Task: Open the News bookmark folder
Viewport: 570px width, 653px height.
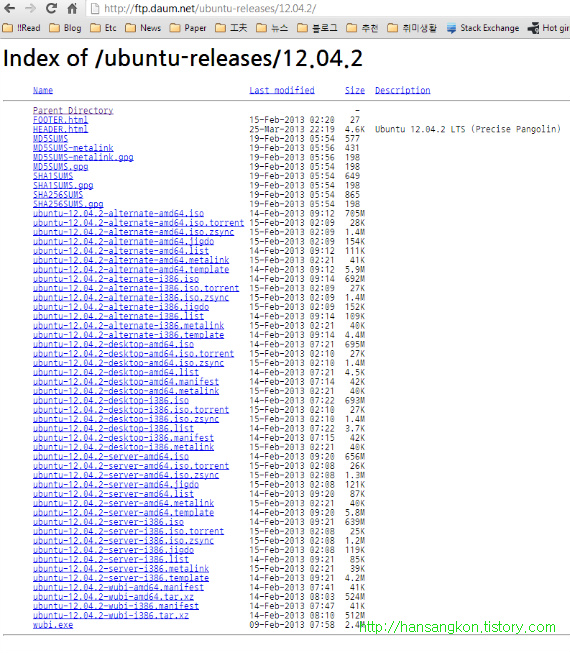Action: 143,28
